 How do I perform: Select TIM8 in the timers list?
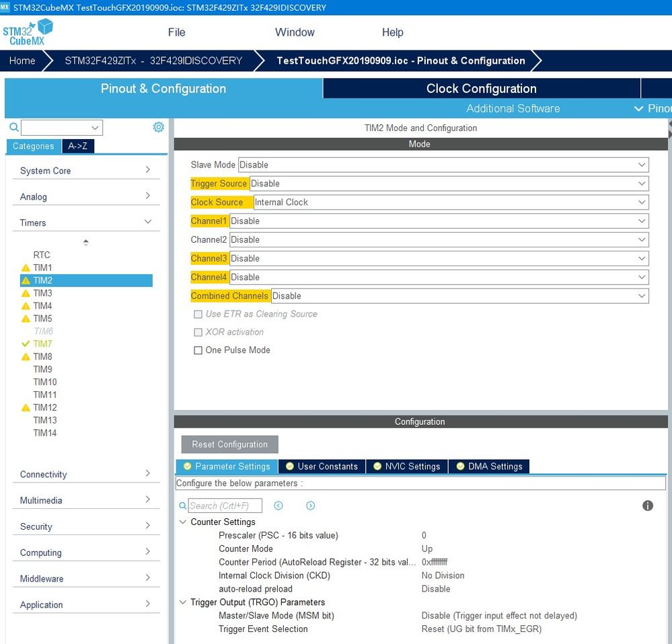pos(42,357)
